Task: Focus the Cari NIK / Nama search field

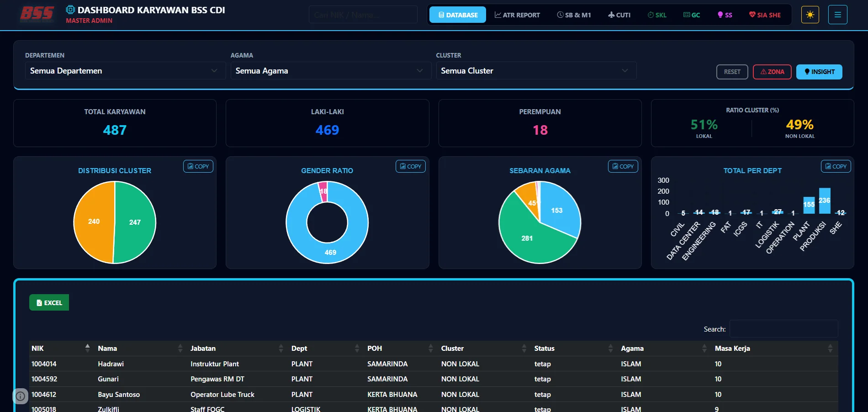Action: (x=363, y=15)
